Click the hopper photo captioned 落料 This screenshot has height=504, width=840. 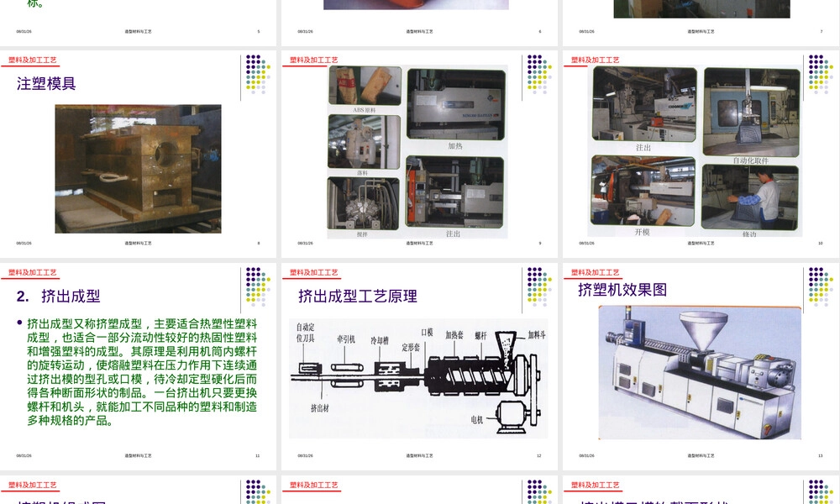coord(365,142)
